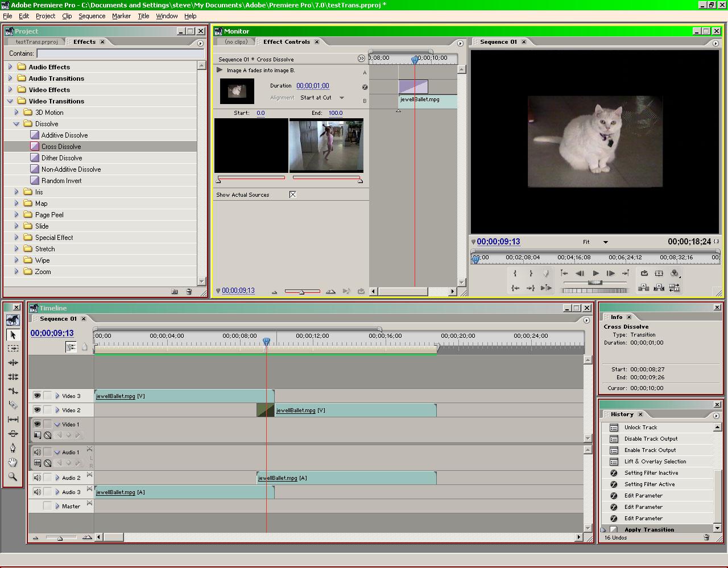Toggle Loop playback in Monitor
728x568 pixels.
[x=644, y=273]
